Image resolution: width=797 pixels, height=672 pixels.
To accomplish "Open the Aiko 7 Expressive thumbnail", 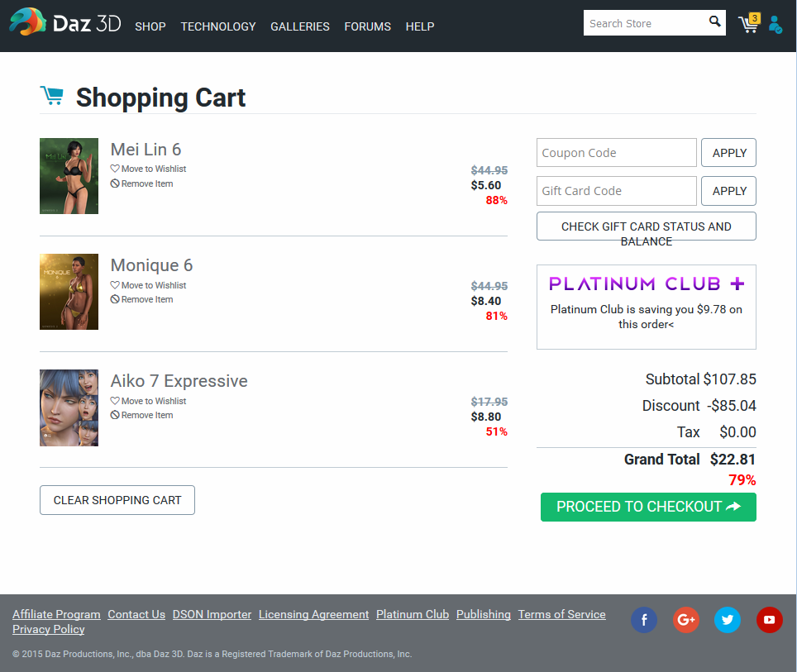I will coord(69,407).
